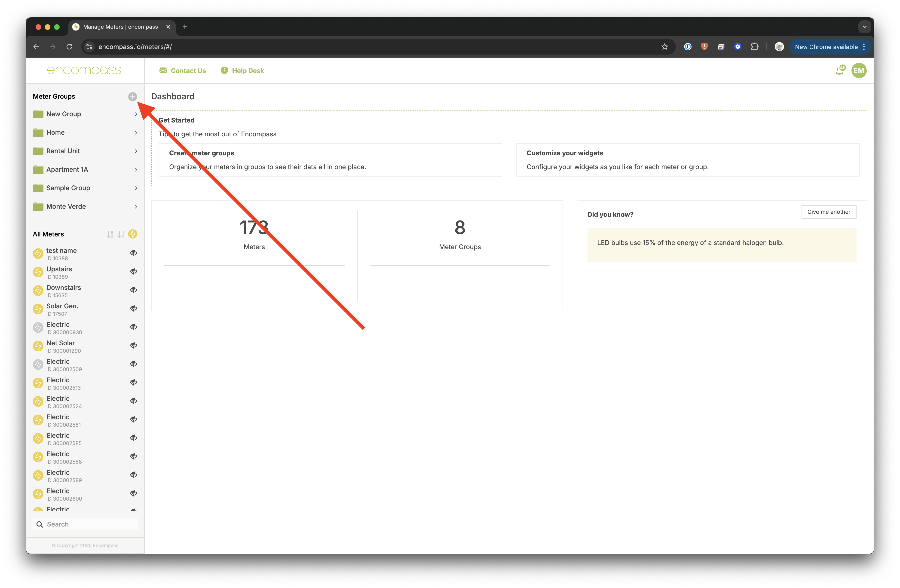
Task: Click the Give me another button
Action: click(829, 212)
